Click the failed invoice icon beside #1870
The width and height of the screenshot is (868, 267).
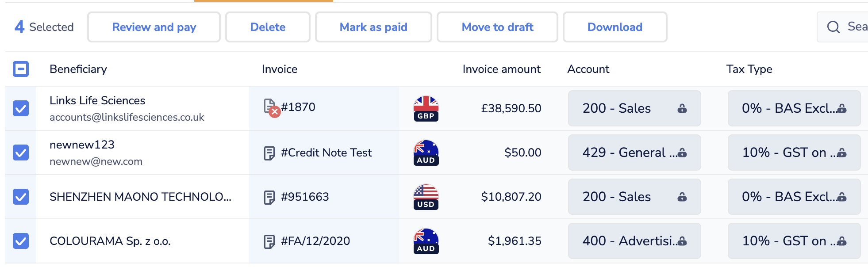click(271, 107)
